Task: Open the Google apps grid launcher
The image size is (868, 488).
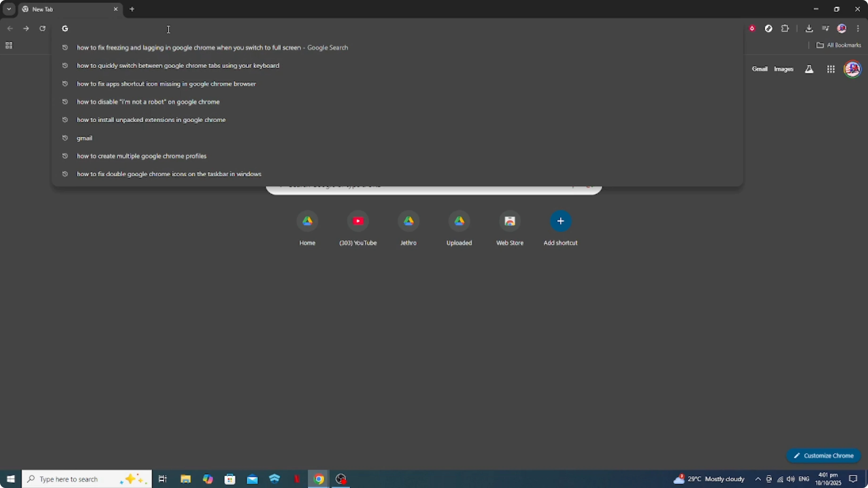Action: 831,69
